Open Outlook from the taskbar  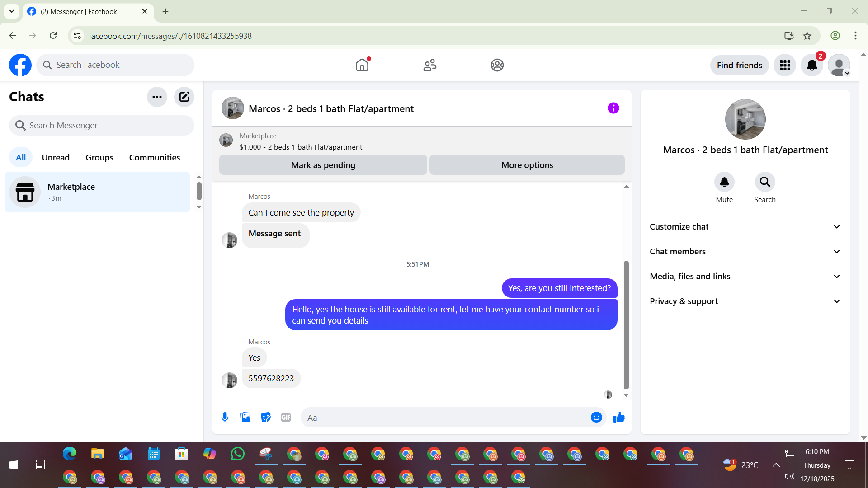[126, 454]
